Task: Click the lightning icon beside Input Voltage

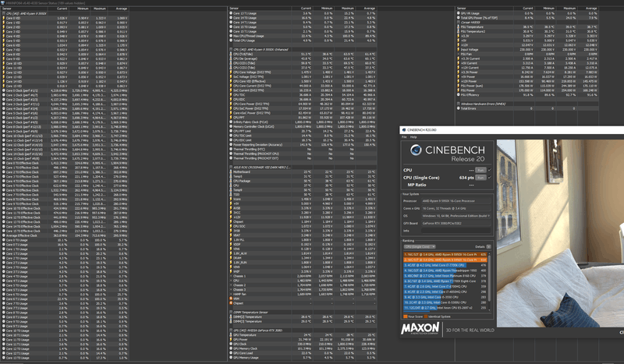Action: point(459,49)
